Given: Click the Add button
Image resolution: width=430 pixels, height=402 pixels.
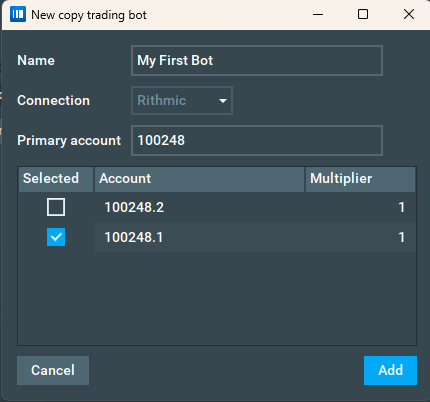Looking at the screenshot, I should [390, 370].
